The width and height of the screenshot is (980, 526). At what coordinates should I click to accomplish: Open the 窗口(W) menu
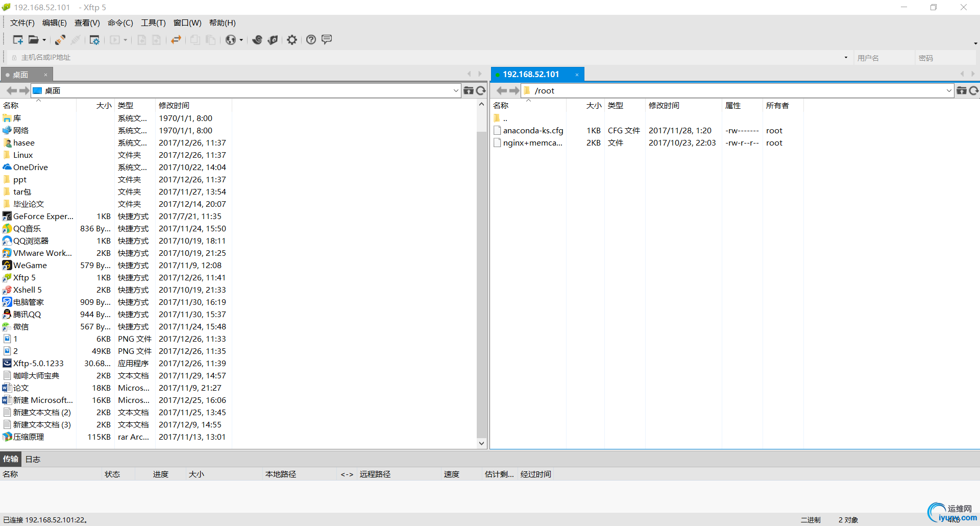(187, 23)
